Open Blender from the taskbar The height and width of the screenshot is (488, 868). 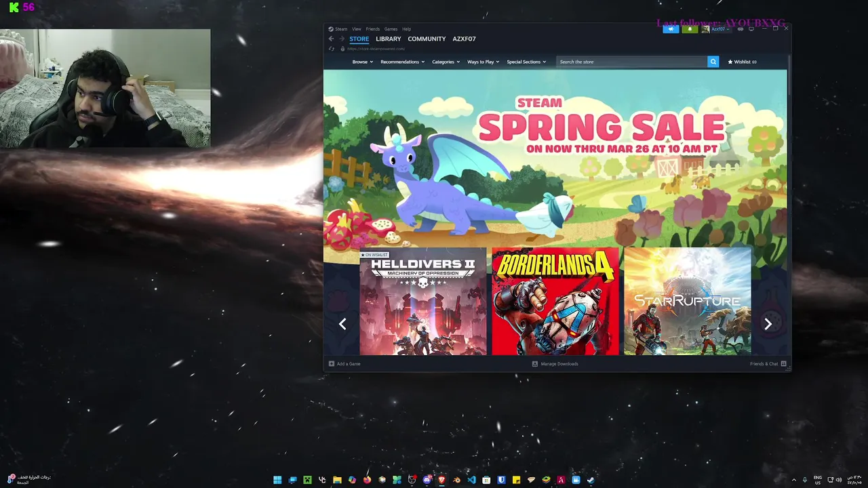(456, 480)
